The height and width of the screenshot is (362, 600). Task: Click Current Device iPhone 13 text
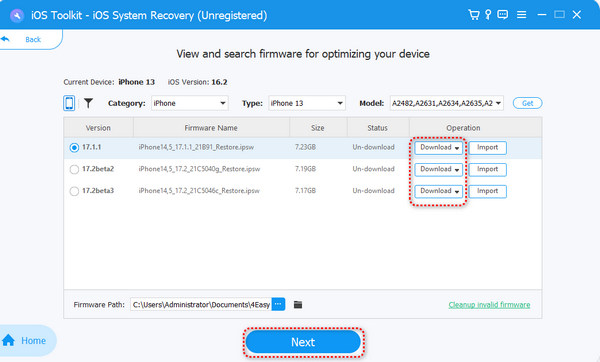pyautogui.click(x=109, y=82)
